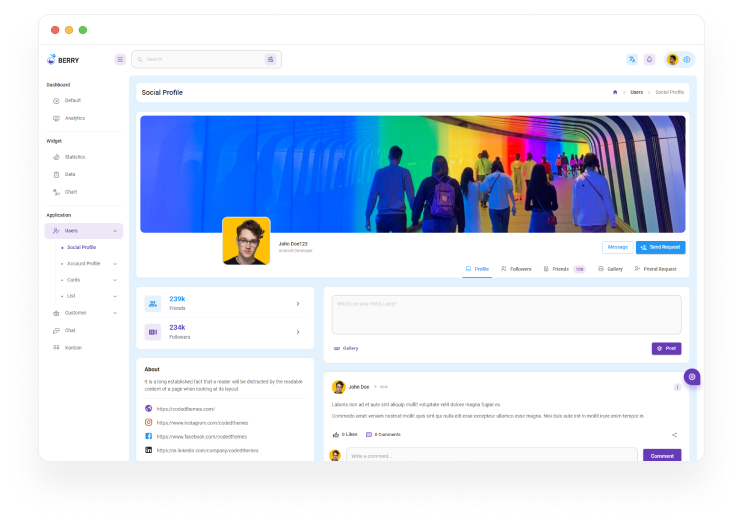
Task: Click the Friends count people icon
Action: [153, 304]
